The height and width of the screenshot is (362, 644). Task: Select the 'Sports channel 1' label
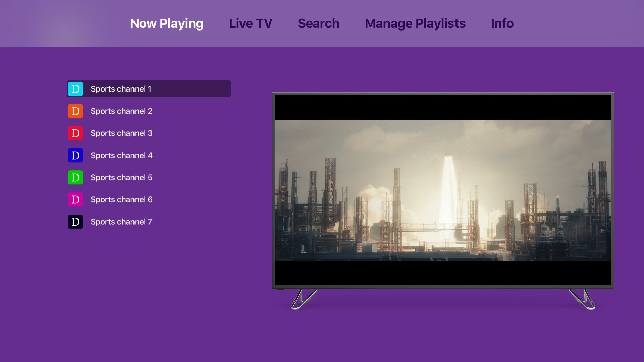click(121, 89)
